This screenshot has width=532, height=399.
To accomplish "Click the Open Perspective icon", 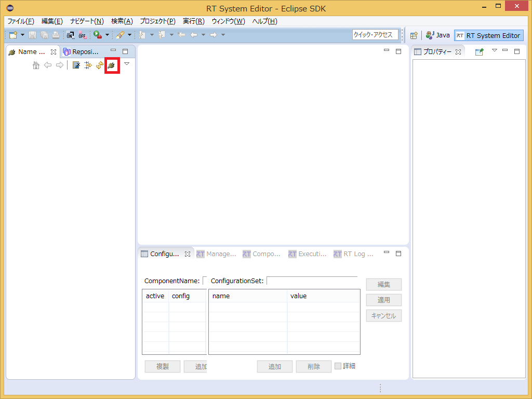I will point(414,35).
